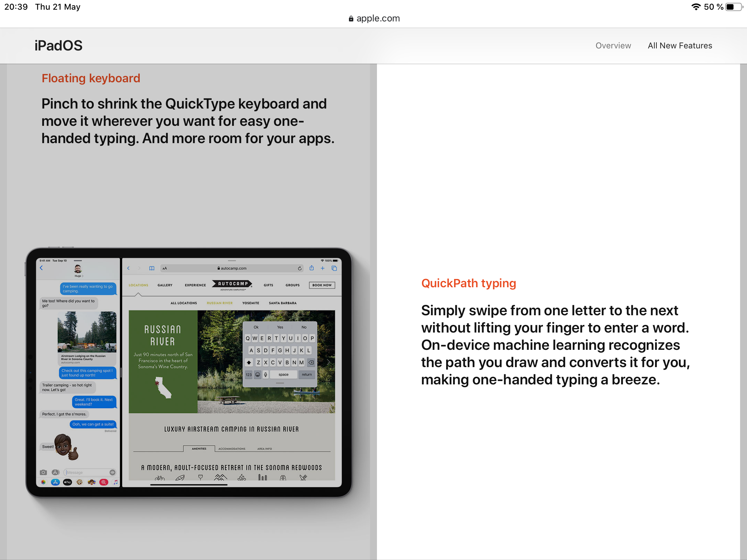The width and height of the screenshot is (747, 560).
Task: Open the All New Features tab
Action: point(680,46)
